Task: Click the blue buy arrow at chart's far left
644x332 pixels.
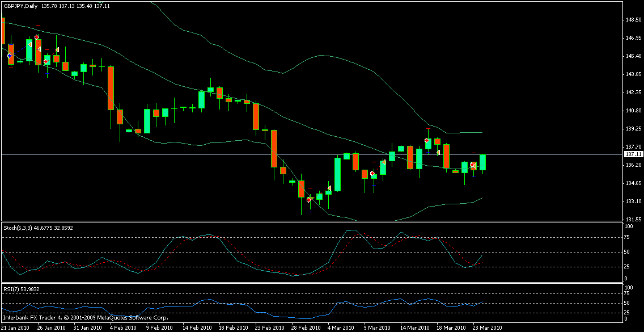Action: point(9,56)
